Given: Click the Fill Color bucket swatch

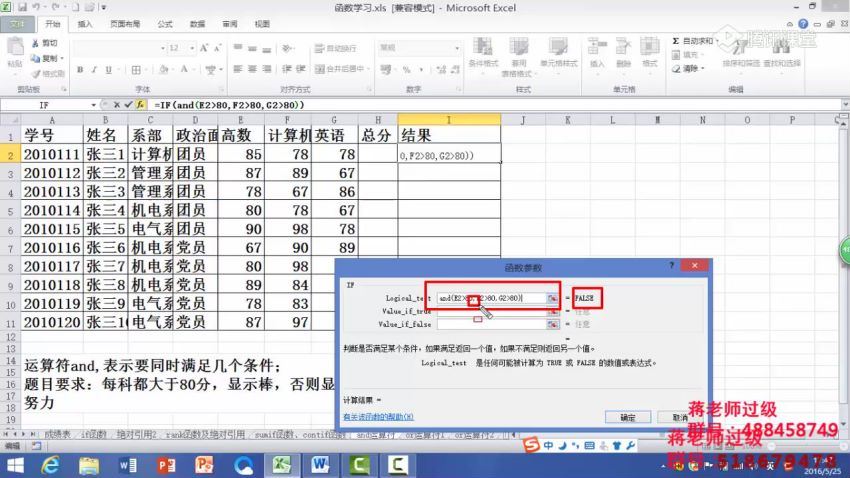Looking at the screenshot, I should [163, 69].
